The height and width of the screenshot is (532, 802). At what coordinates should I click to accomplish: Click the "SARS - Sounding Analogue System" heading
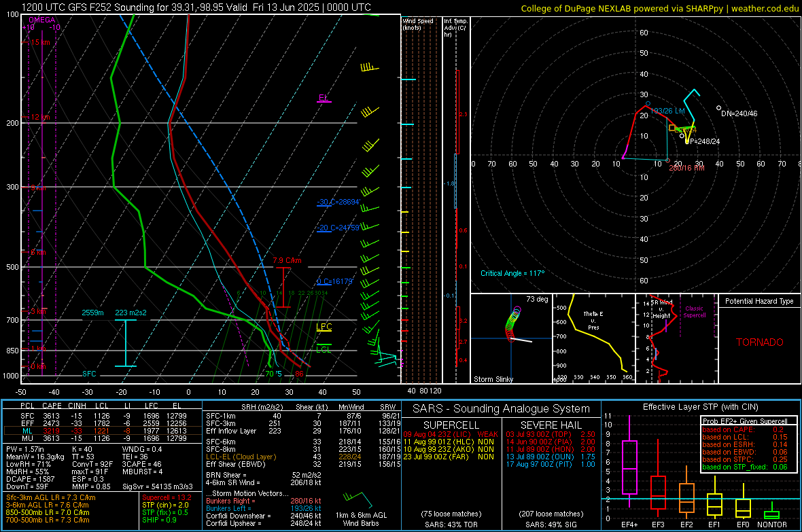pyautogui.click(x=502, y=409)
